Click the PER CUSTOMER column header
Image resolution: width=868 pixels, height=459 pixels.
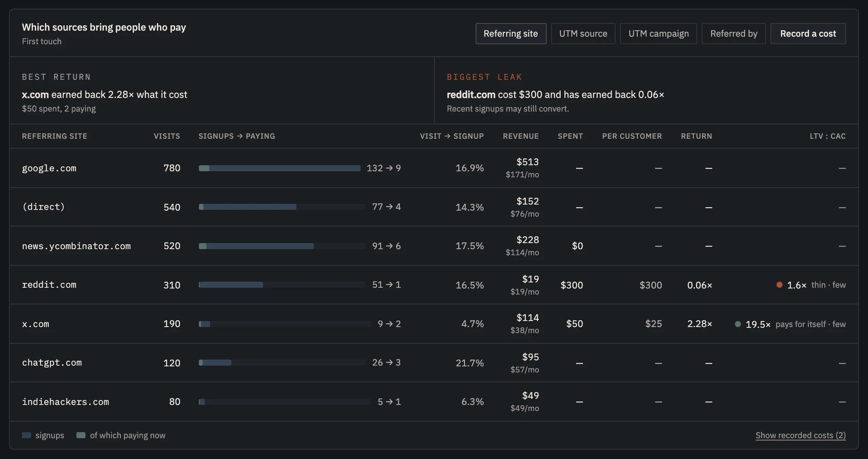coord(632,136)
